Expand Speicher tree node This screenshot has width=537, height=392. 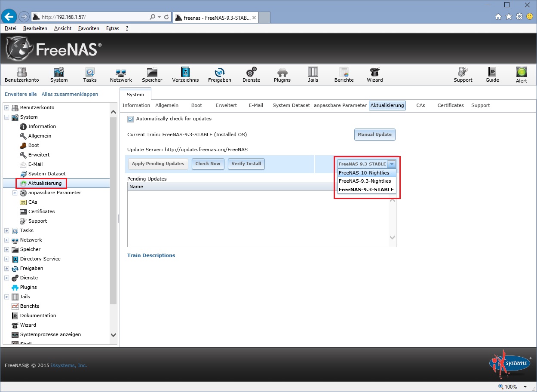tap(6, 249)
